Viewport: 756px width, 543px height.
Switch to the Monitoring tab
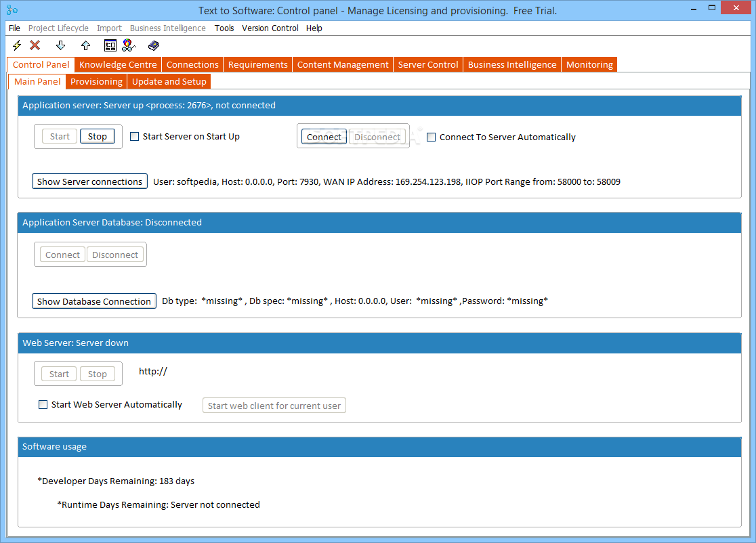589,64
